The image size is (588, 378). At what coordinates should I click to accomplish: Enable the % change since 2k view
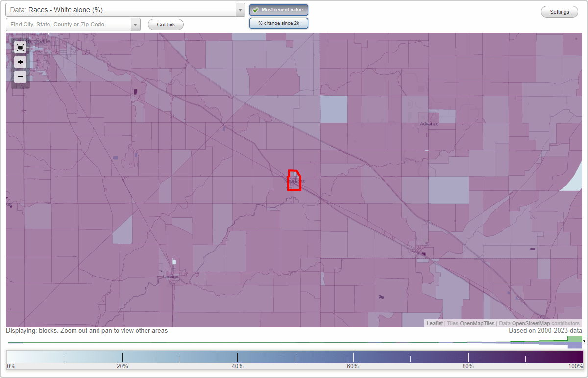pos(278,23)
